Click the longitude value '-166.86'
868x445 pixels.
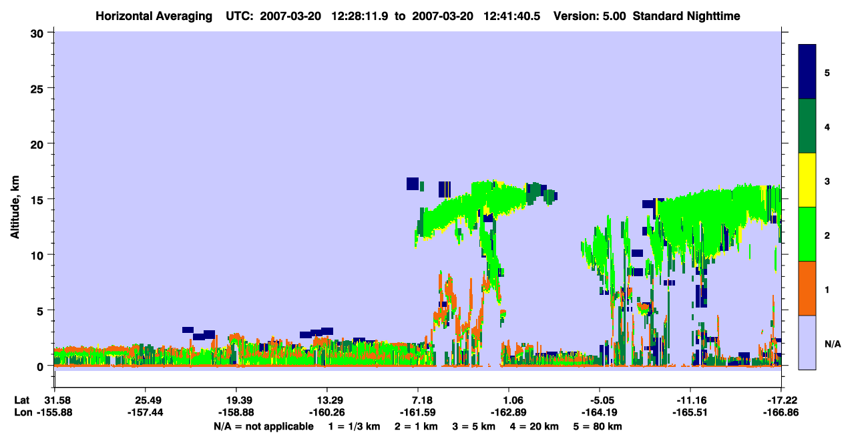[x=781, y=412]
